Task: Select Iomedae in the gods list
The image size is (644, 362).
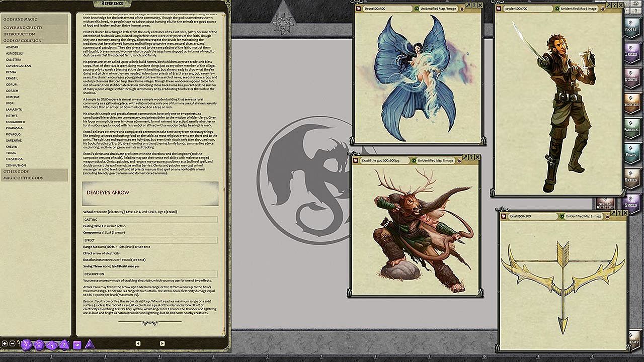Action: point(13,97)
